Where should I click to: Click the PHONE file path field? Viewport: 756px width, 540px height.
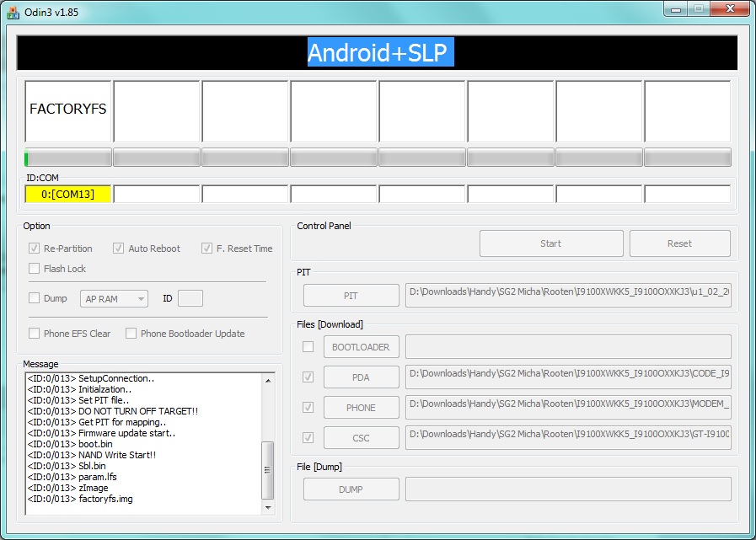pyautogui.click(x=568, y=408)
